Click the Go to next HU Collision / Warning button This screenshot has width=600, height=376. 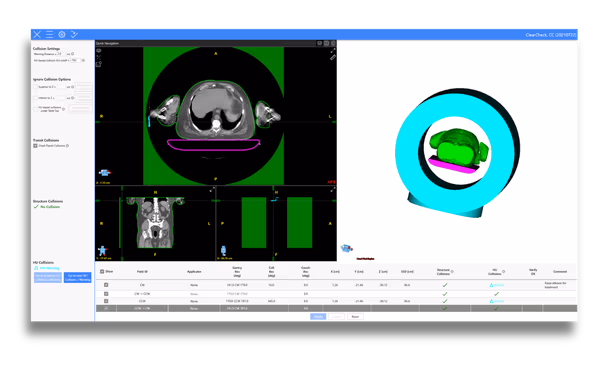[78, 278]
